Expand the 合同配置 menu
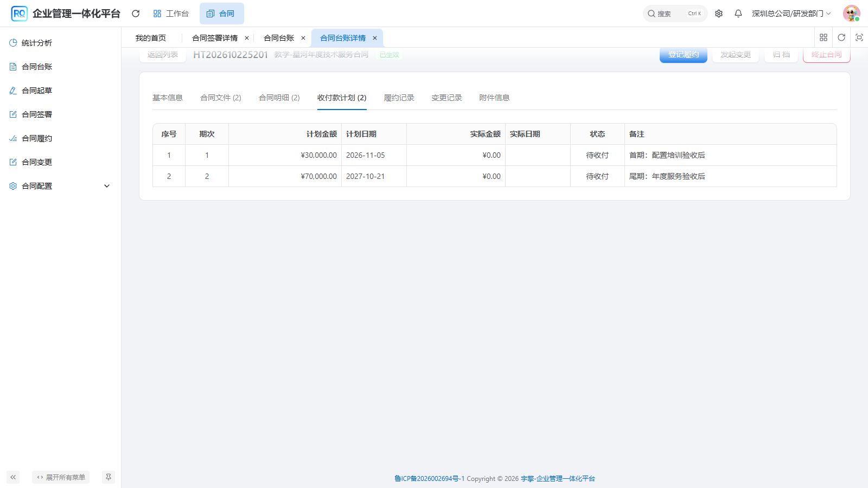This screenshot has width=868, height=488. pyautogui.click(x=60, y=186)
